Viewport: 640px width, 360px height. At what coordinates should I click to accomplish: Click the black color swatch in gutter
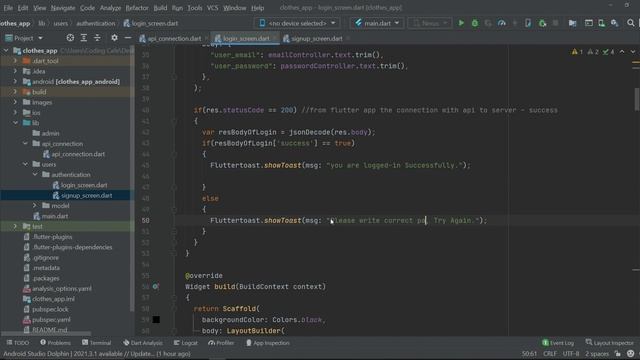click(x=156, y=320)
